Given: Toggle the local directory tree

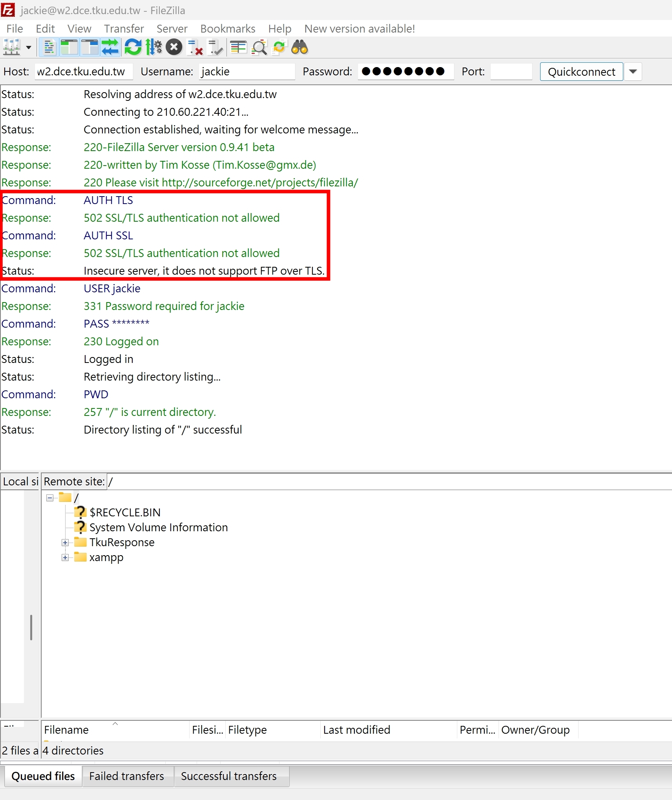Looking at the screenshot, I should [x=69, y=48].
